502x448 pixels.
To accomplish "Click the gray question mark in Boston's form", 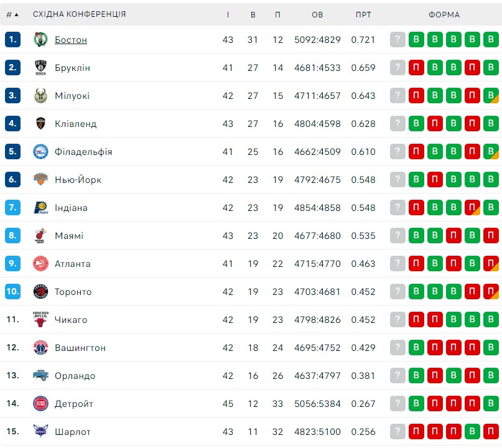I will coord(397,40).
